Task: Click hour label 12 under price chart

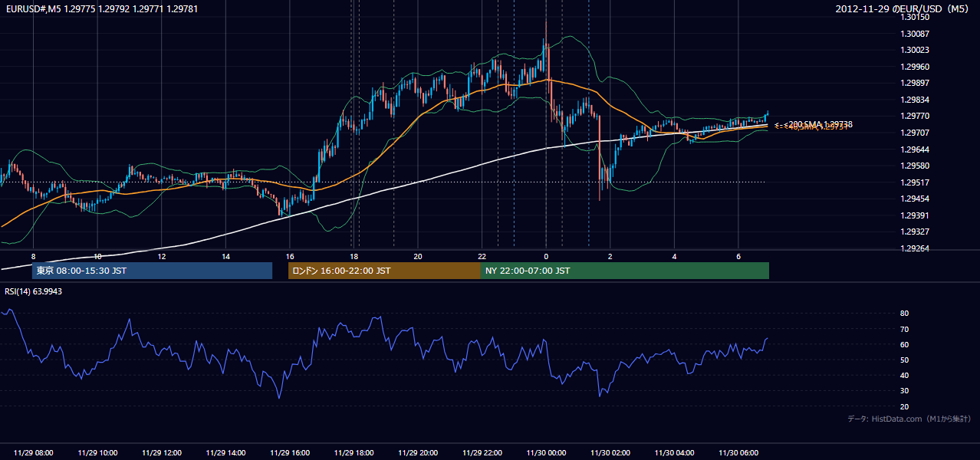Action: [162, 256]
